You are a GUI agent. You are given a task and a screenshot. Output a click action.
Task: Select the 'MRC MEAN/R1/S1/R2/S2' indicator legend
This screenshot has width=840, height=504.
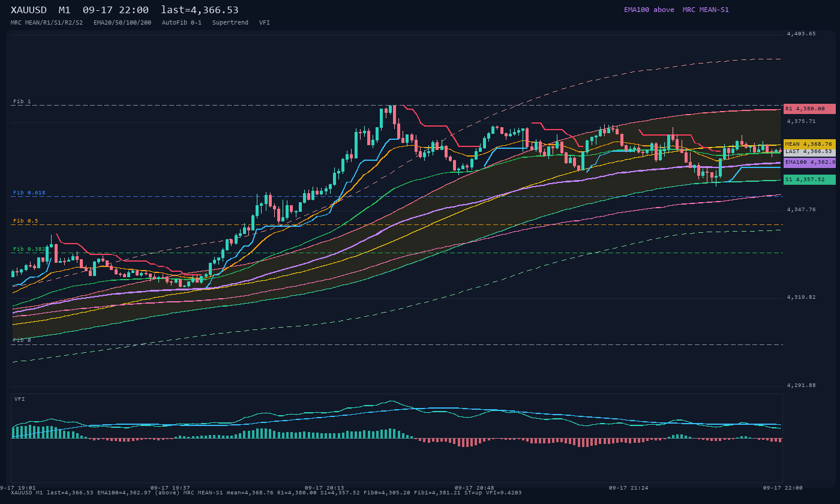(47, 22)
